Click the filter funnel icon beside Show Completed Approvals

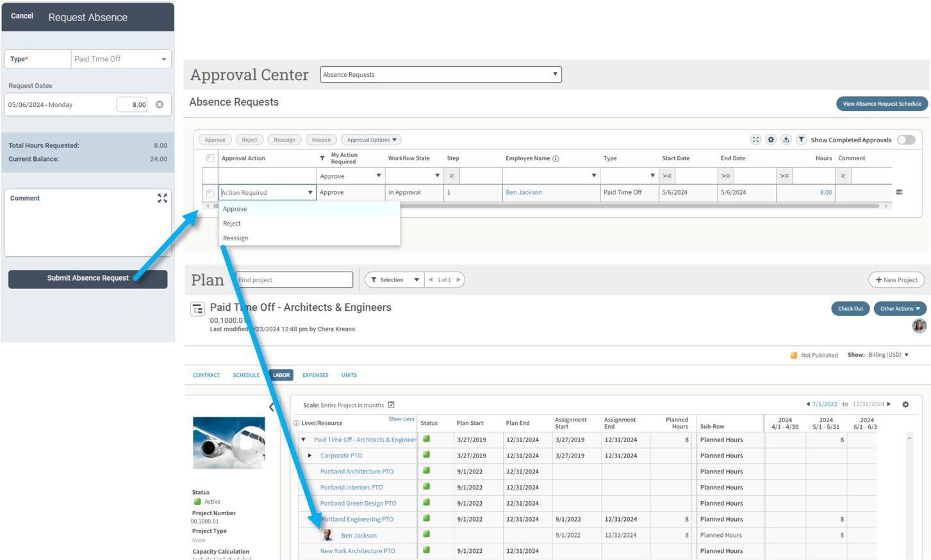801,140
